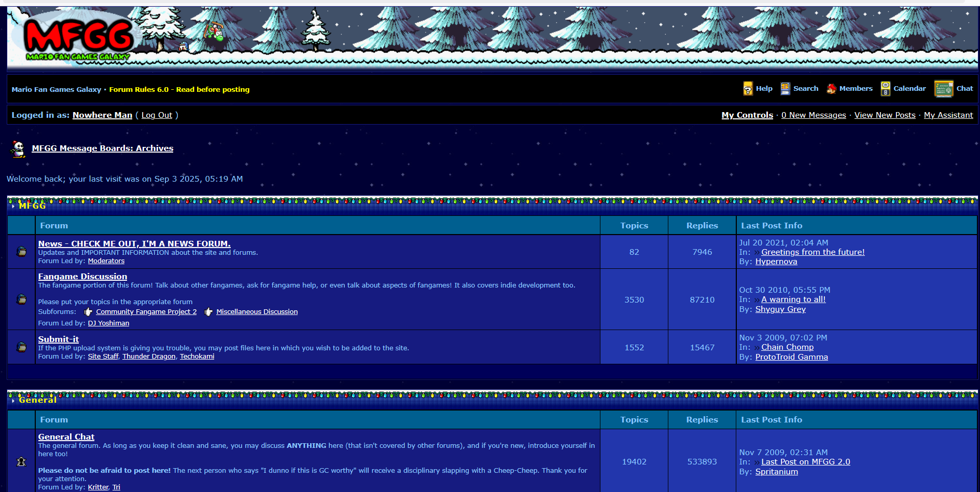View Spritanium's profile
This screenshot has height=492, width=980.
click(x=777, y=472)
